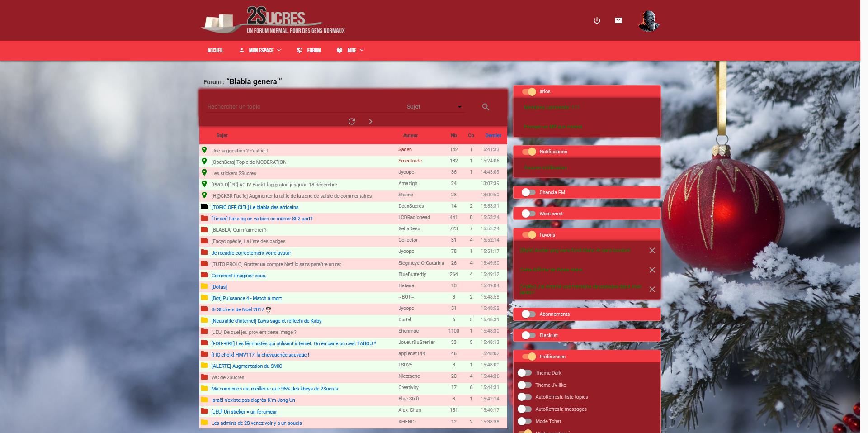Viewport: 868px width, 433px height.
Task: Toggle the Favoris panel off
Action: (529, 235)
